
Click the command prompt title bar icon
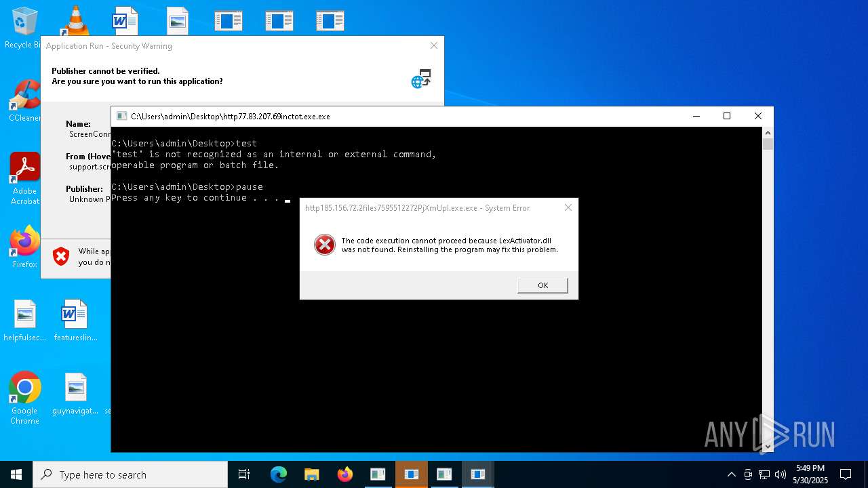pos(121,116)
